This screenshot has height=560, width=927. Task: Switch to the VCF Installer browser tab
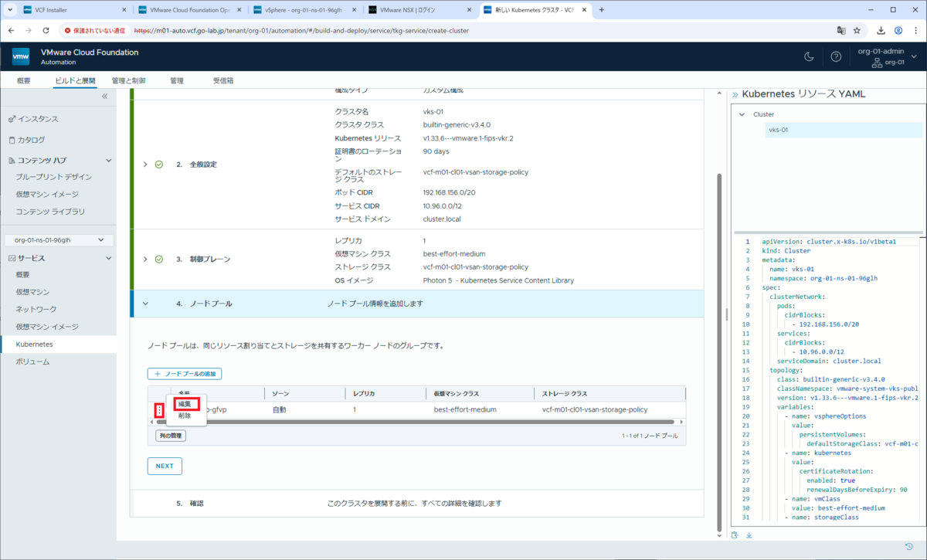point(75,10)
